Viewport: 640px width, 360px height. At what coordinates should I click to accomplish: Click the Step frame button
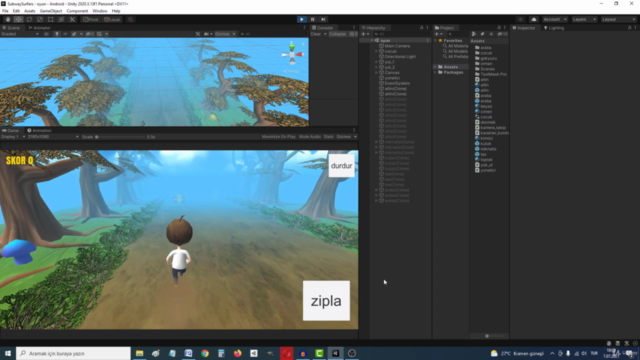[323, 19]
